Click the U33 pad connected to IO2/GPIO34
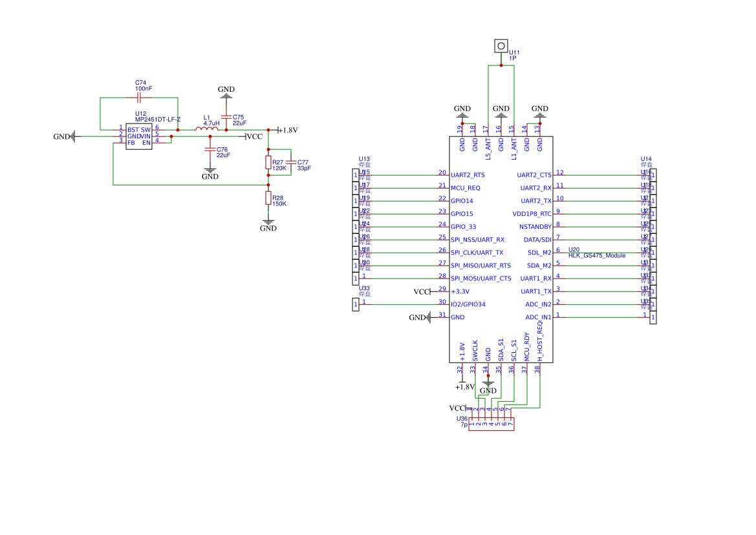The height and width of the screenshot is (535, 756). 356,304
